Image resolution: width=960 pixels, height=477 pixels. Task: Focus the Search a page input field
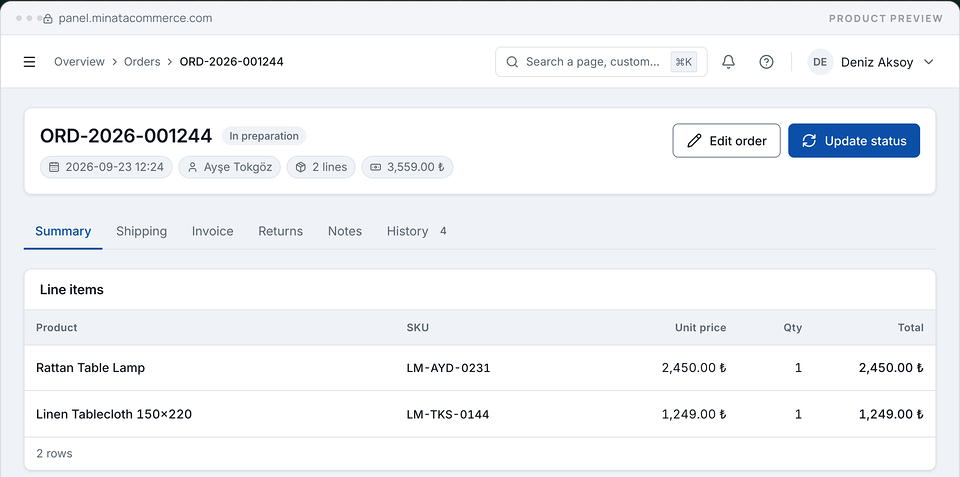(601, 62)
